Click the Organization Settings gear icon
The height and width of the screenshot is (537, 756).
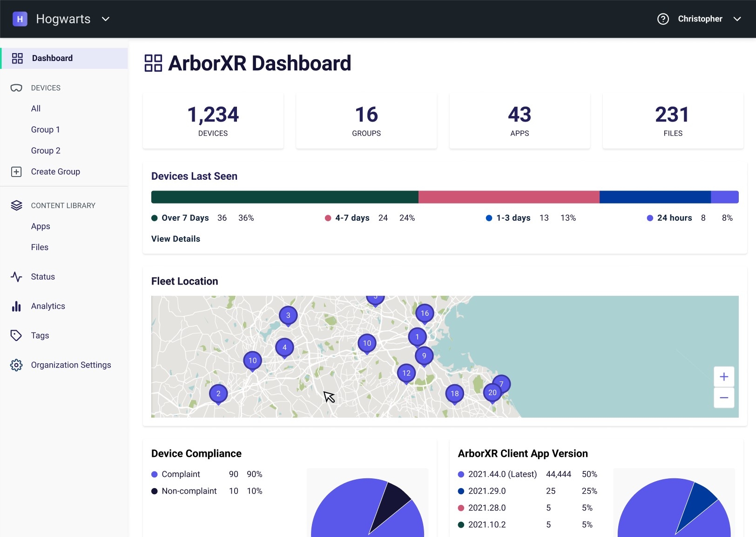(x=16, y=365)
